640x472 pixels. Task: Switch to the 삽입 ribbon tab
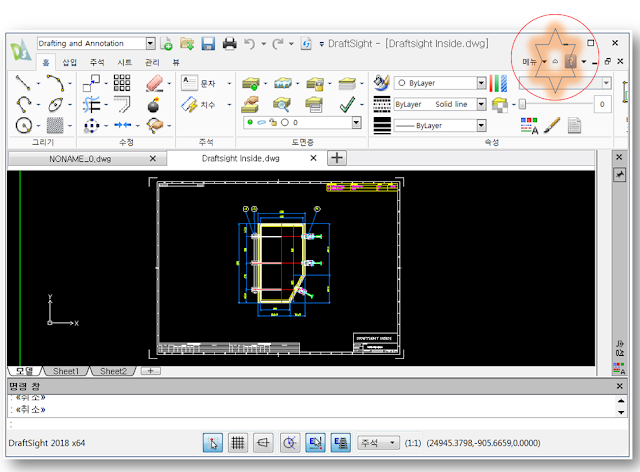[69, 62]
